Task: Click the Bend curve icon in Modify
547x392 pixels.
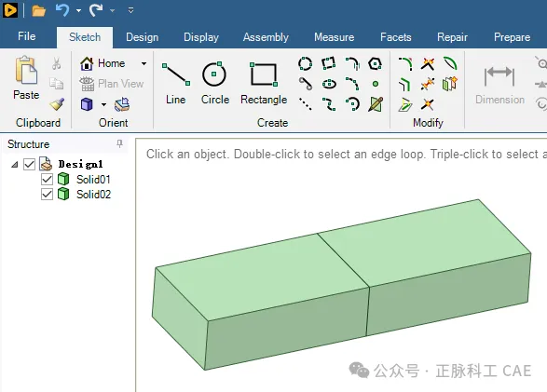Action: click(x=450, y=63)
